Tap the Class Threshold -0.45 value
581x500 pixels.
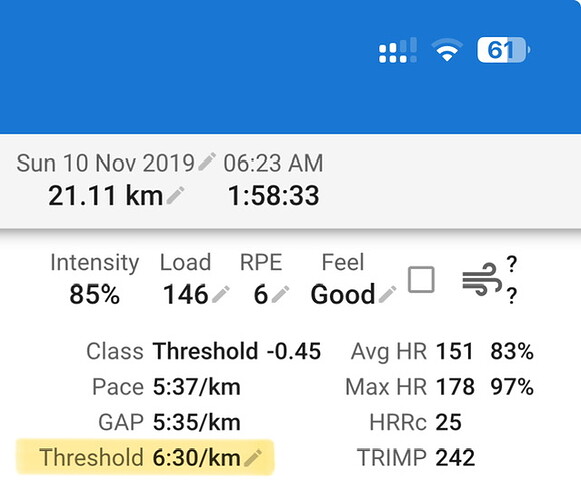[237, 351]
